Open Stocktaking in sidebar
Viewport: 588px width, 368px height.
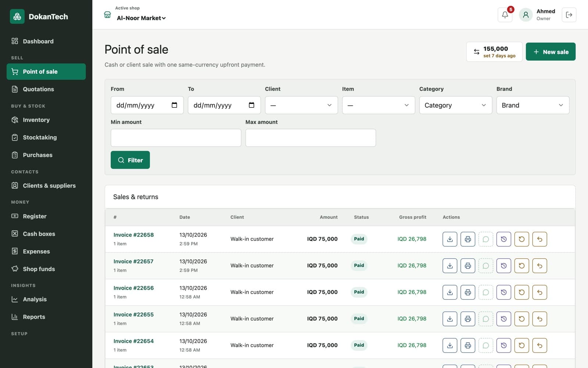[x=46, y=138]
